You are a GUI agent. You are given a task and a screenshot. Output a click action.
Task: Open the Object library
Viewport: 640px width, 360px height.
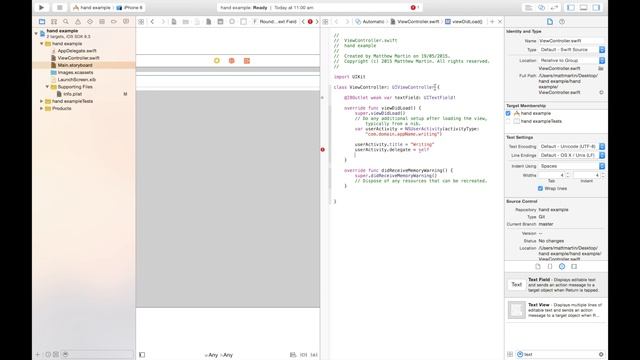point(562,266)
